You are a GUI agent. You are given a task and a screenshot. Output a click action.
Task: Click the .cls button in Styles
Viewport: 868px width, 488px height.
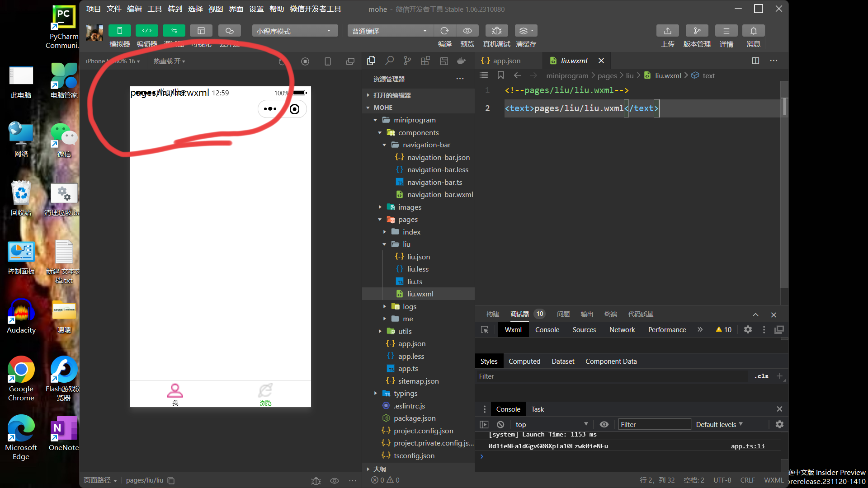pyautogui.click(x=761, y=376)
